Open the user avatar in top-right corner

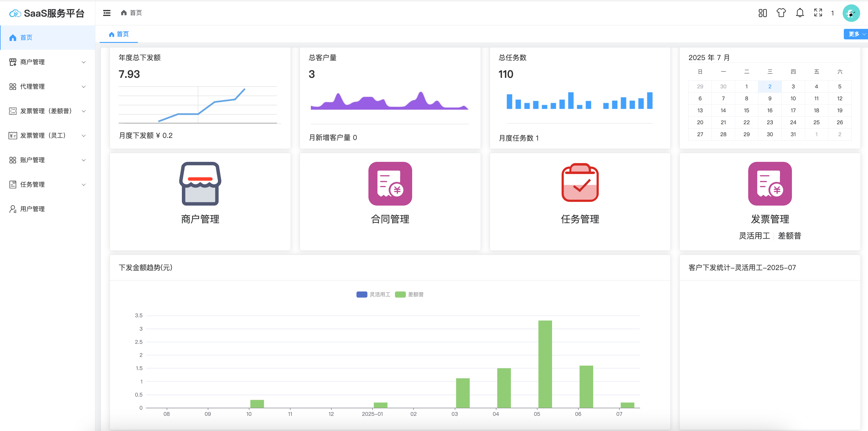851,13
